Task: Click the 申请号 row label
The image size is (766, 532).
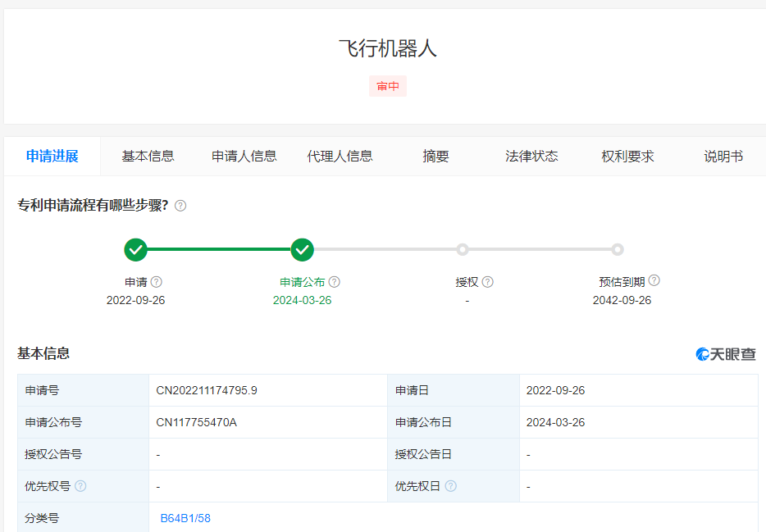Action: (42, 390)
